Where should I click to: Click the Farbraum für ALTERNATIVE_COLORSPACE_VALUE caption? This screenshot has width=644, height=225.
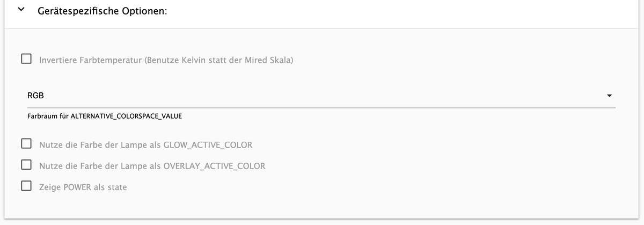tap(104, 115)
